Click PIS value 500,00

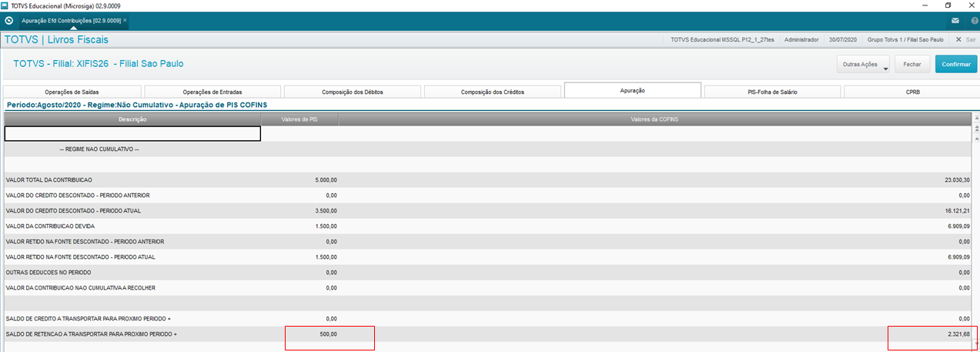pos(328,334)
